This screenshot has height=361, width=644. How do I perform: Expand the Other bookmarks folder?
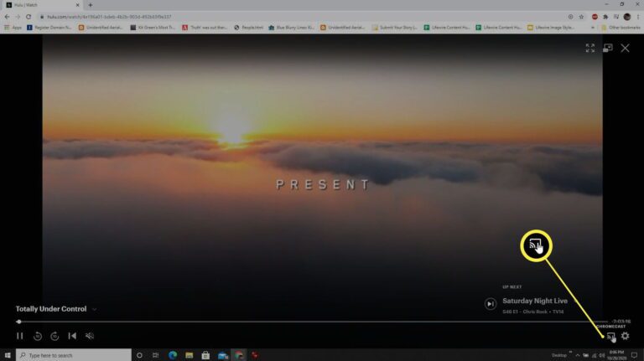point(621,28)
